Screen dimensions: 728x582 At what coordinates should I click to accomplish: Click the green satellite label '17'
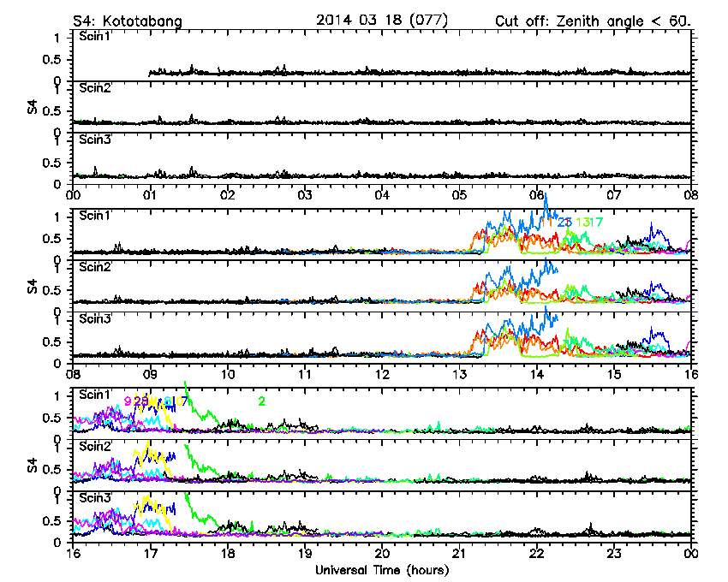596,223
